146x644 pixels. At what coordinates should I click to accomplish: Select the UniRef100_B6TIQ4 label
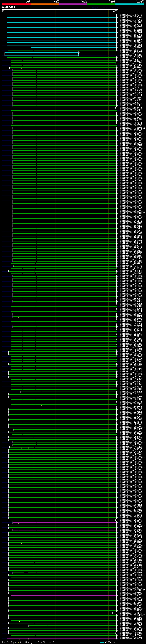point(131,32)
